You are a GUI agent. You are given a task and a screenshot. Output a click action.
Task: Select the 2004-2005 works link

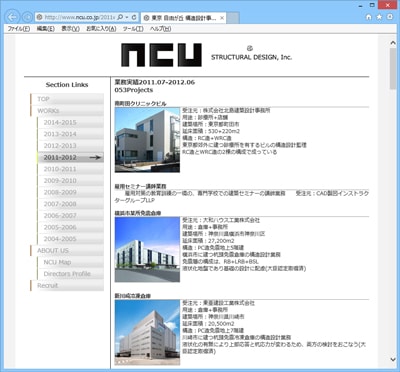tap(70, 239)
